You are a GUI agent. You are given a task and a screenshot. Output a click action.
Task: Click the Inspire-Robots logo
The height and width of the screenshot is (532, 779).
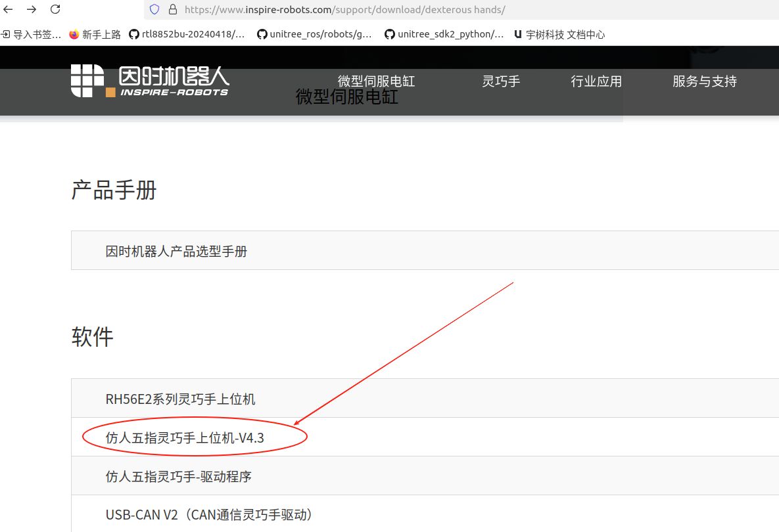pyautogui.click(x=149, y=81)
